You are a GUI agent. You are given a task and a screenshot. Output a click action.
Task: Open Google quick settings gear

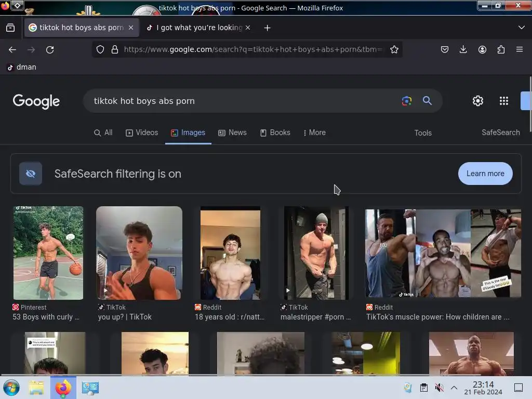[478, 101]
